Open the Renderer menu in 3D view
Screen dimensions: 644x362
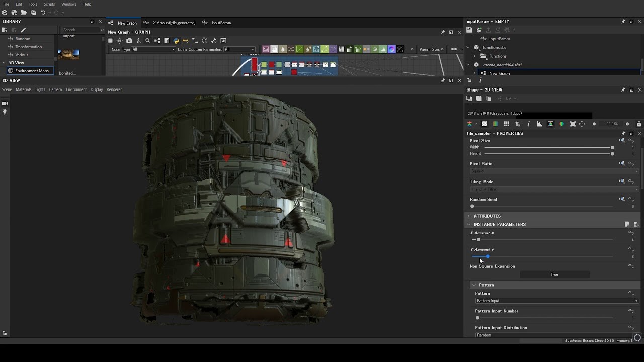114,89
